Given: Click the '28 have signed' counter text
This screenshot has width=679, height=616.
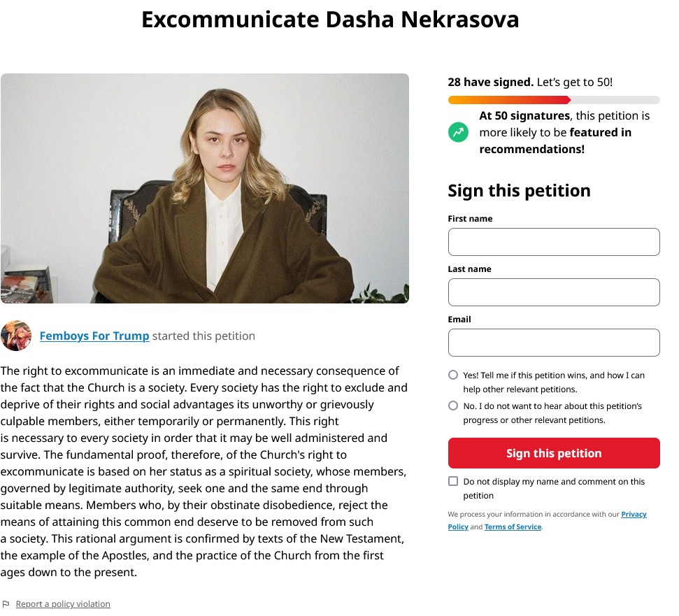Looking at the screenshot, I should [x=491, y=83].
